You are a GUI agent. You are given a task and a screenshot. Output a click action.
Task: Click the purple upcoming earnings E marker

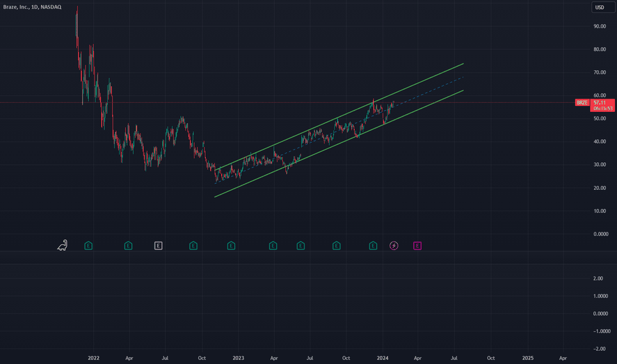pyautogui.click(x=418, y=246)
